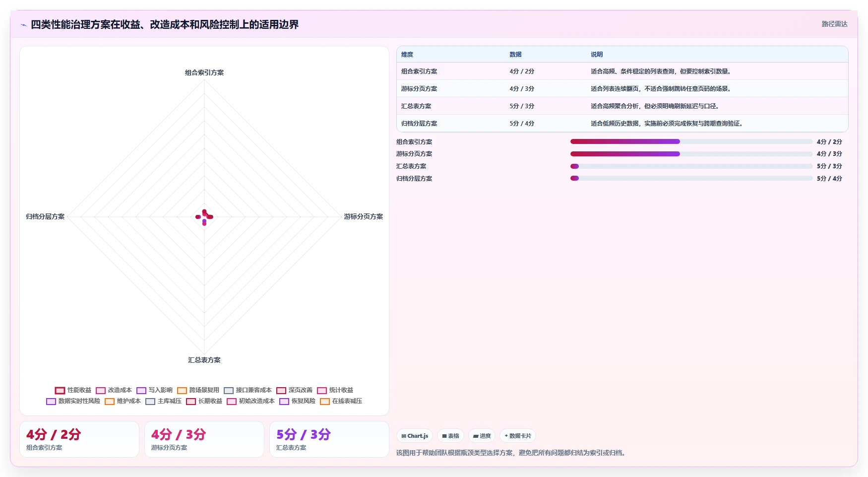Image resolution: width=868 pixels, height=477 pixels.
Task: Click the 组合索引方案 label beside its progress bar
Action: pyautogui.click(x=414, y=142)
